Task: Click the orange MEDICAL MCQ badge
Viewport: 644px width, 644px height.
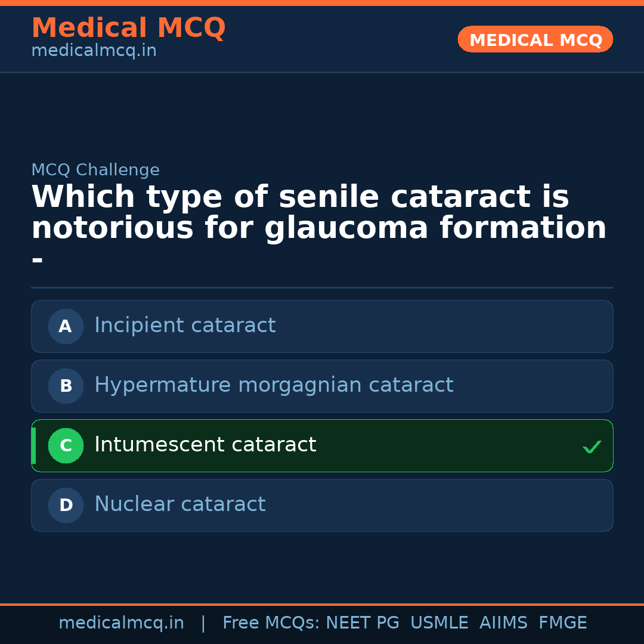Action: click(535, 39)
